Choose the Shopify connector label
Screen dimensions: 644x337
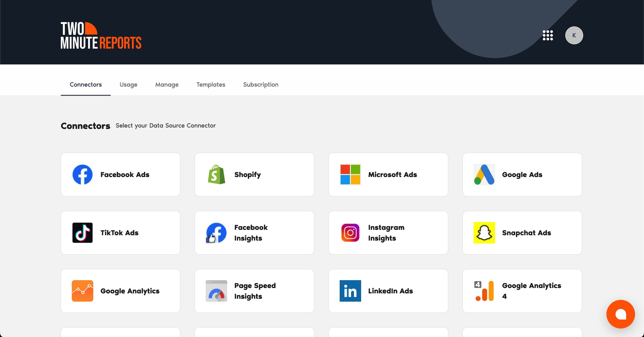(x=248, y=175)
